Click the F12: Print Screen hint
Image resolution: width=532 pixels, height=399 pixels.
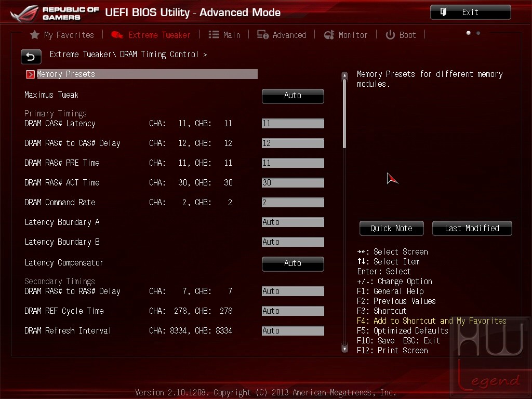click(x=392, y=351)
